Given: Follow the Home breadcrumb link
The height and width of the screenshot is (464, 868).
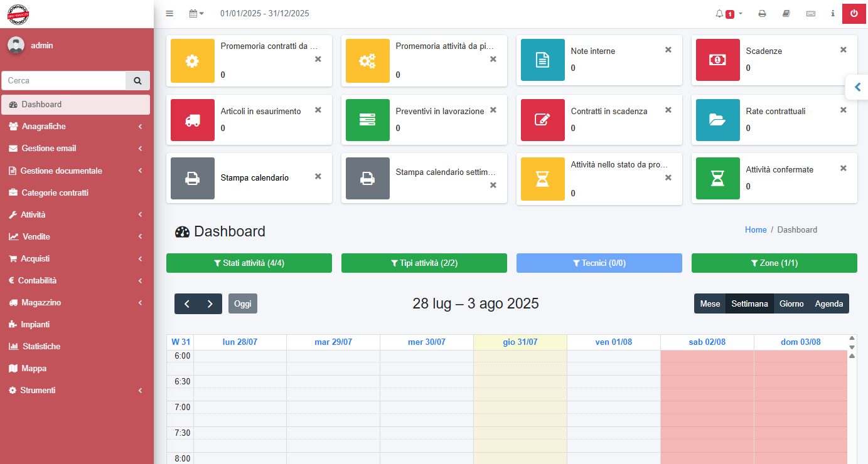Looking at the screenshot, I should point(756,229).
